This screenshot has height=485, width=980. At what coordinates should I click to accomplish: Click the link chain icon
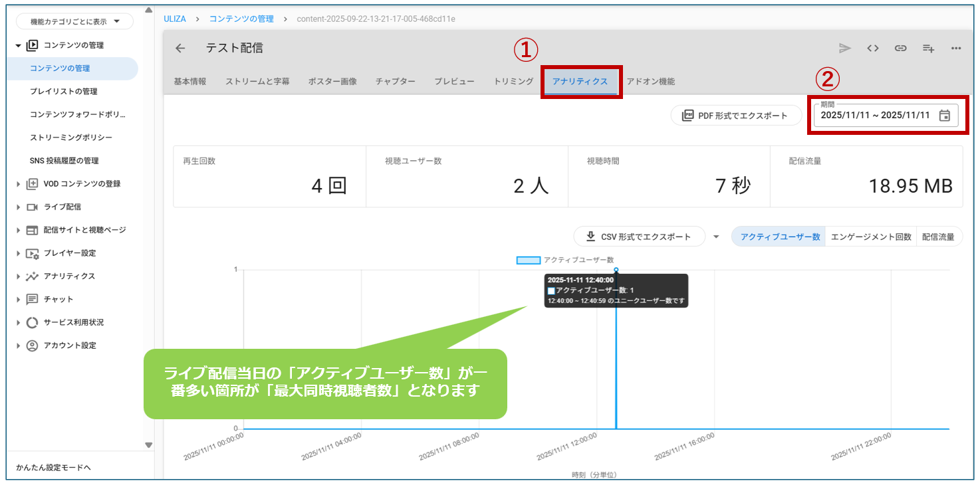[x=901, y=48]
